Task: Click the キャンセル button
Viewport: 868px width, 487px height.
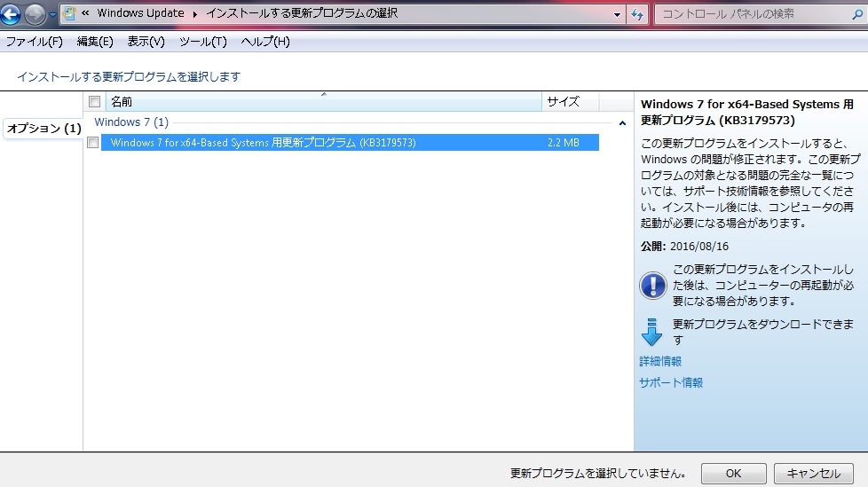Action: pyautogui.click(x=813, y=473)
